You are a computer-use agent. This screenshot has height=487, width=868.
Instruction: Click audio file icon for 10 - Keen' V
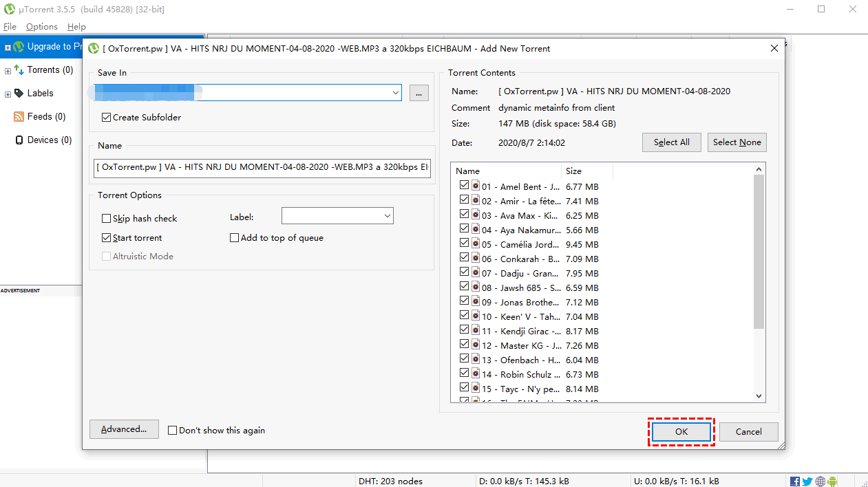click(x=476, y=316)
